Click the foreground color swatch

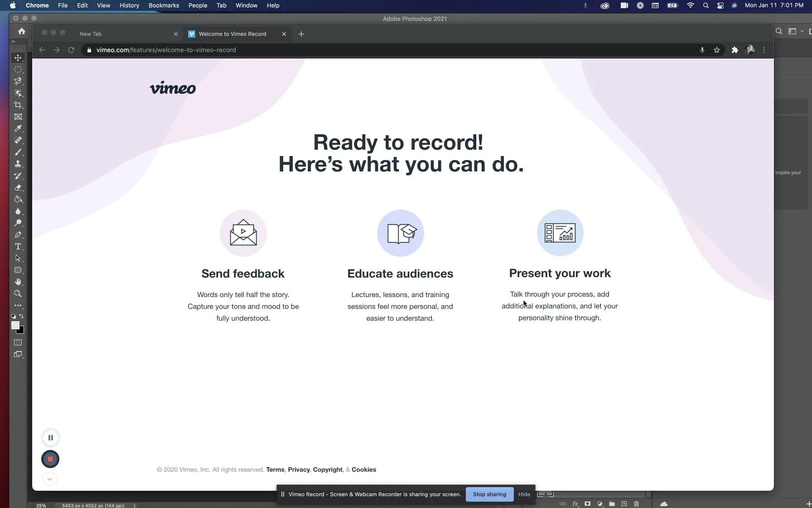pyautogui.click(x=14, y=325)
